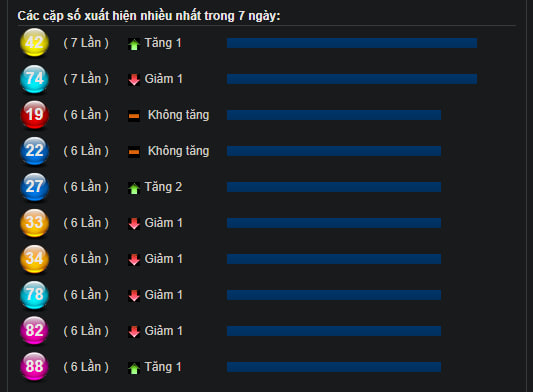Select the magenta number 88 ball

(x=34, y=367)
